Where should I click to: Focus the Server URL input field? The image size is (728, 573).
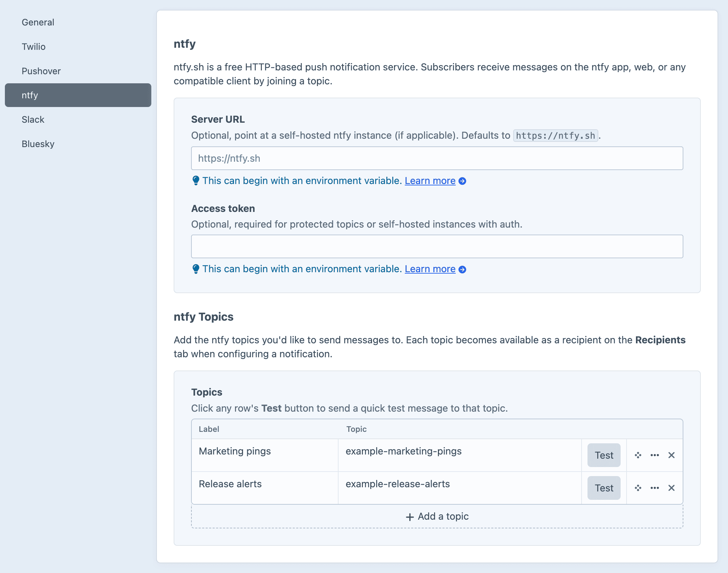[437, 158]
